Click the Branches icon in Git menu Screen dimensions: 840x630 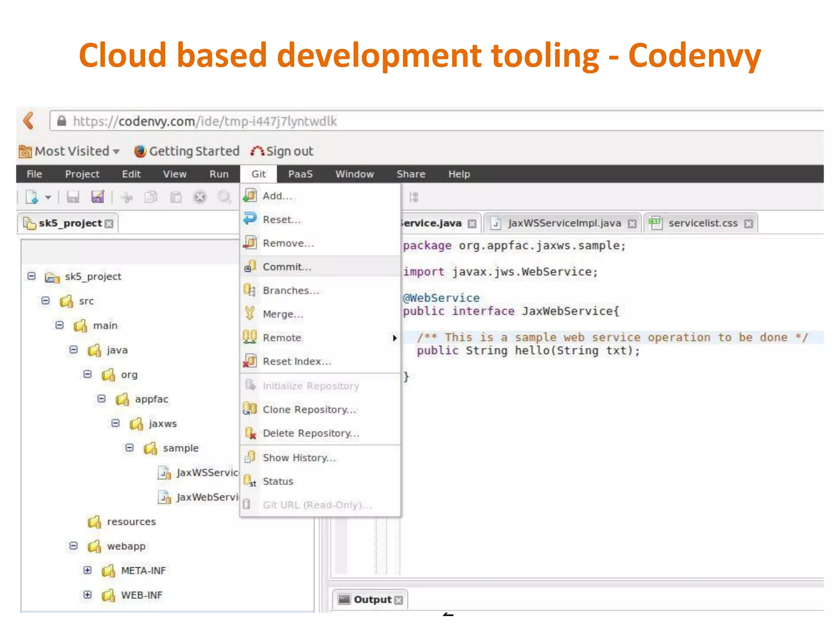pos(249,290)
